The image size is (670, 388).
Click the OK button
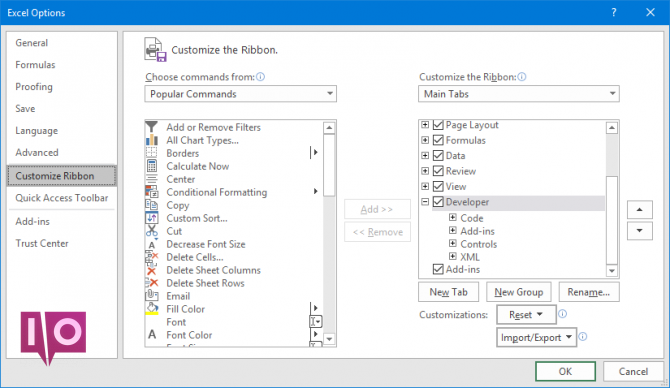pyautogui.click(x=565, y=371)
